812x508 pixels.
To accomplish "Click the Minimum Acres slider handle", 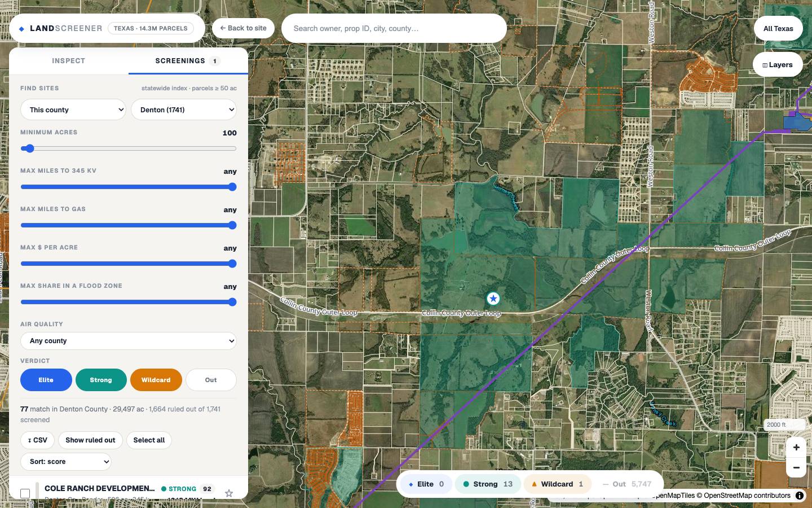I will (x=29, y=148).
